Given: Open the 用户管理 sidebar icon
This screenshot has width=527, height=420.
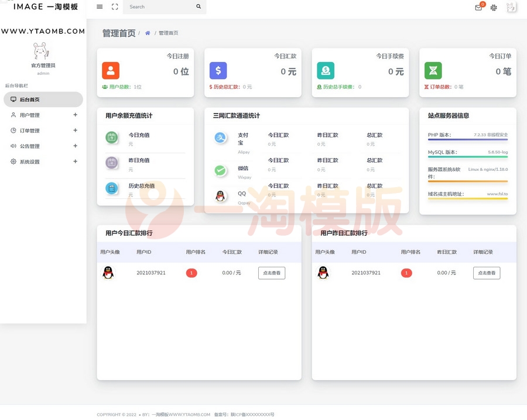Looking at the screenshot, I should click(x=13, y=114).
